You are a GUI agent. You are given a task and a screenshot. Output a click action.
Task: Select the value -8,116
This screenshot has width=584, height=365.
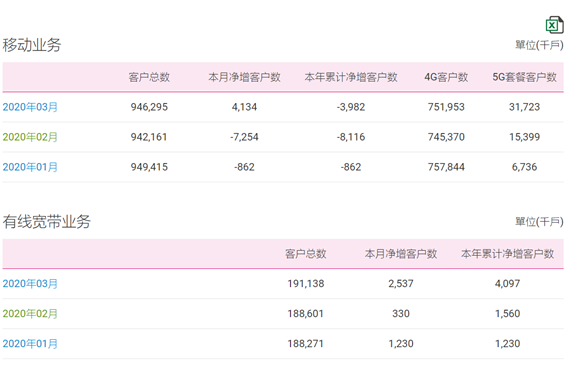(351, 137)
